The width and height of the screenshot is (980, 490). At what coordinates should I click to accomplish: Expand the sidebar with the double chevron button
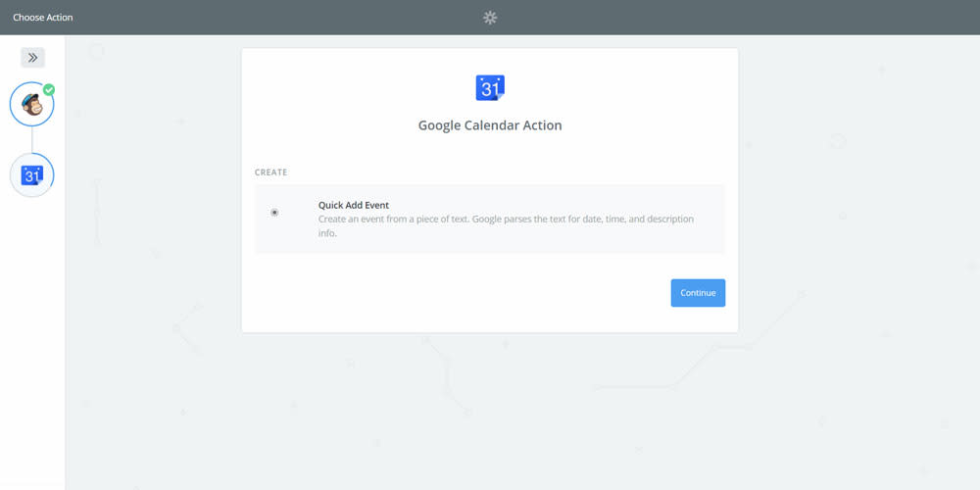point(32,58)
